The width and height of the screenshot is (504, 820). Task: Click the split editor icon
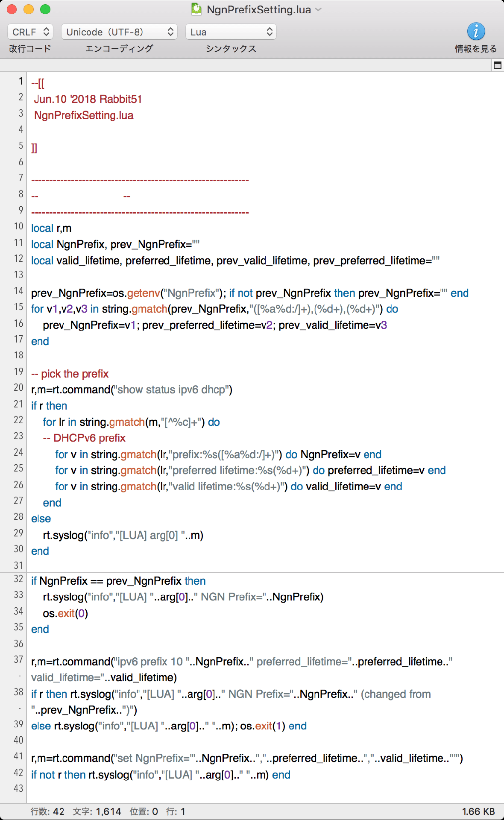tap(497, 65)
